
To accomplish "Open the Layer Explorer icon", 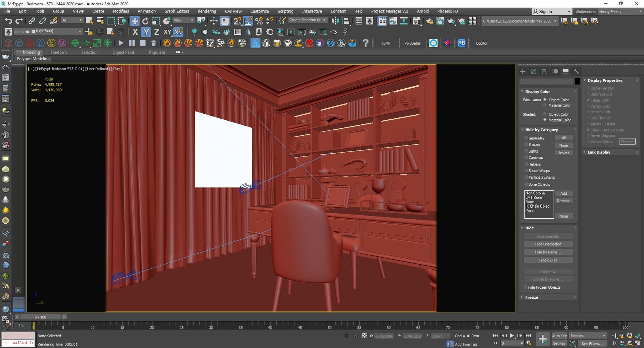I will tap(370, 21).
